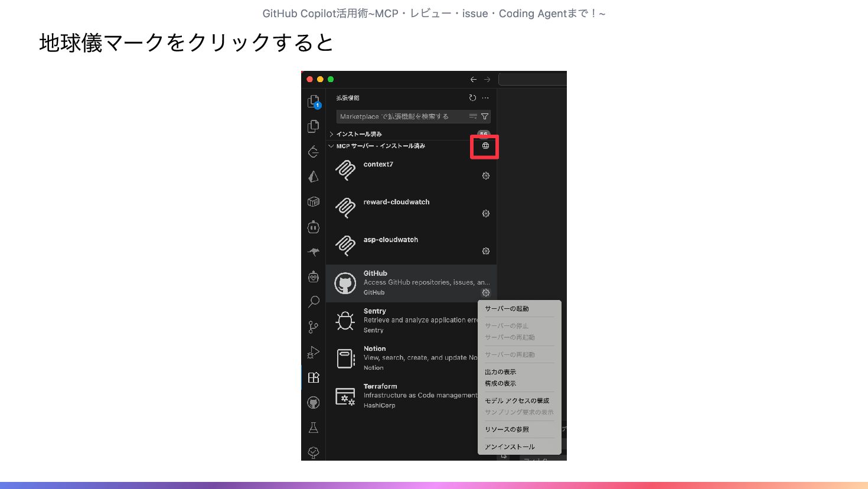Screen dimensions: 868x489
Task: Click the files icon without a badge
Action: click(x=314, y=127)
